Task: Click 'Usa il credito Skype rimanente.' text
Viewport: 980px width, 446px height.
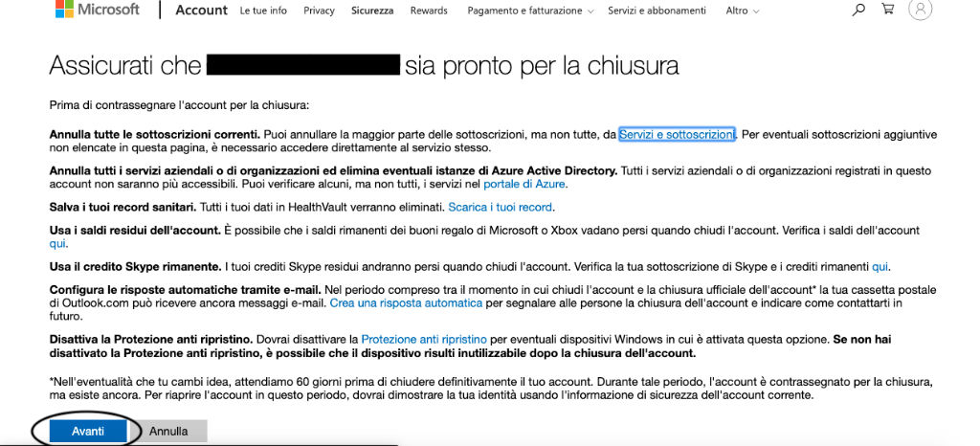Action: click(x=136, y=267)
